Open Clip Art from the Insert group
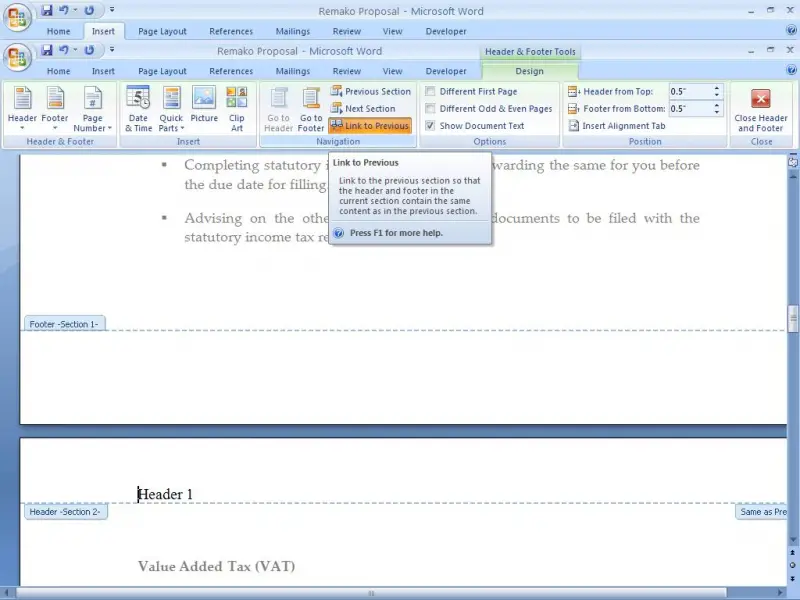Viewport: 800px width, 600px height. click(237, 109)
